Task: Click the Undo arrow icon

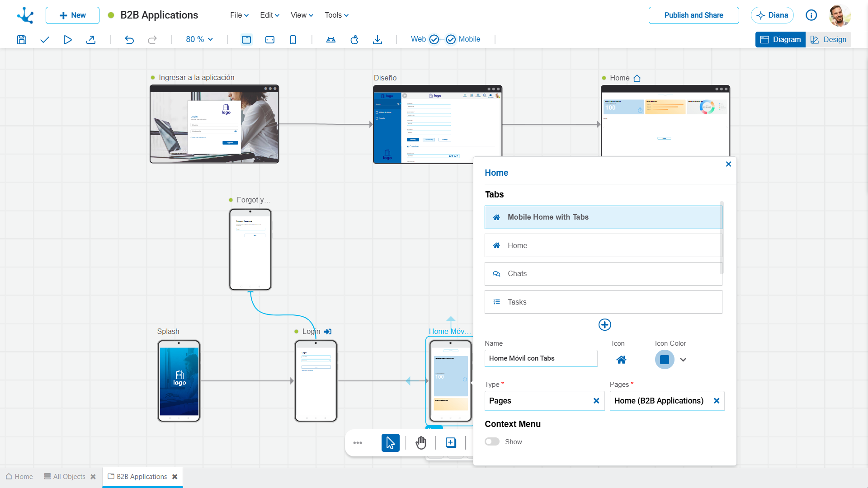Action: coord(129,40)
